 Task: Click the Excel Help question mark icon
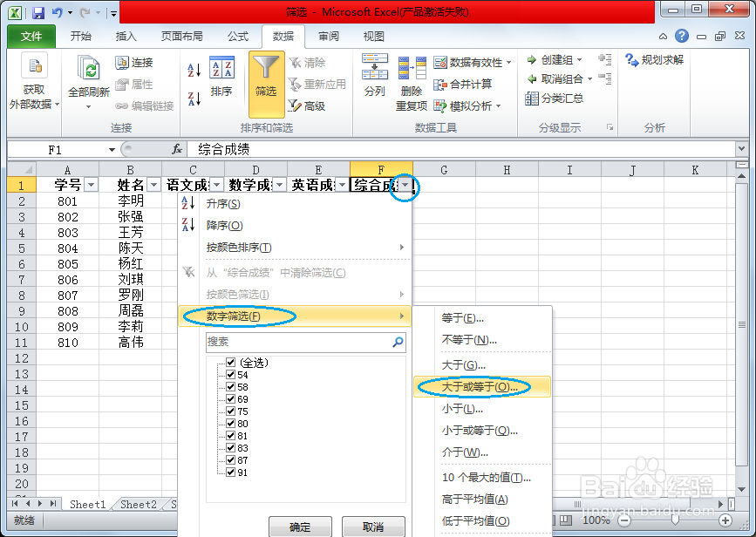pos(681,36)
